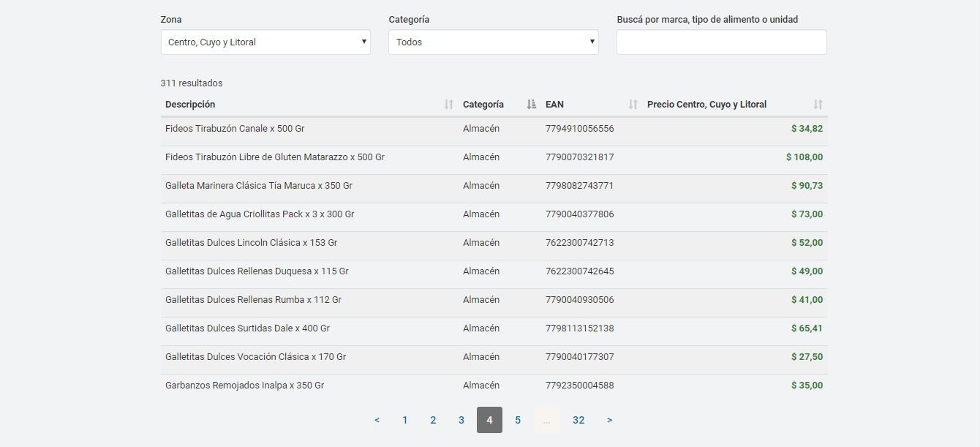This screenshot has width=980, height=447.
Task: Click the brand search input field
Action: (721, 42)
